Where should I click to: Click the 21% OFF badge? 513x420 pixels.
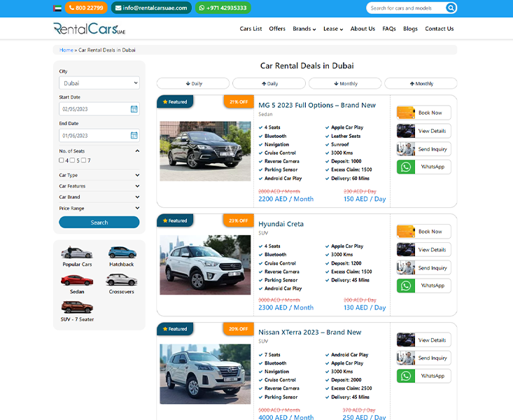pos(239,101)
